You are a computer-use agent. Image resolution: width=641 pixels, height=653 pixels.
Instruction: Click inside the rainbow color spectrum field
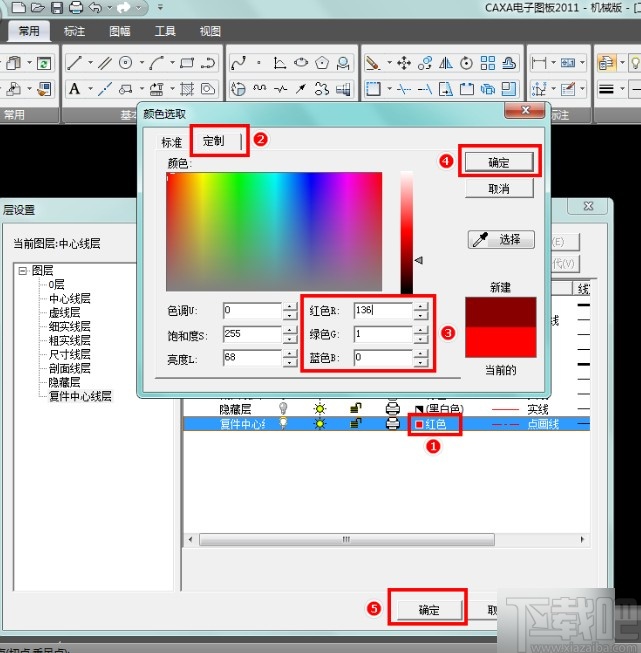pos(274,231)
